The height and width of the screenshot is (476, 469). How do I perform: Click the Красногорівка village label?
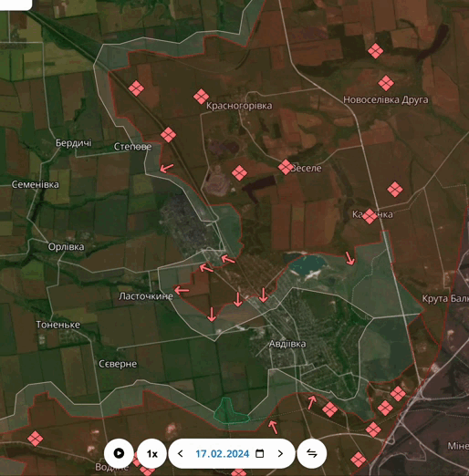(x=239, y=106)
